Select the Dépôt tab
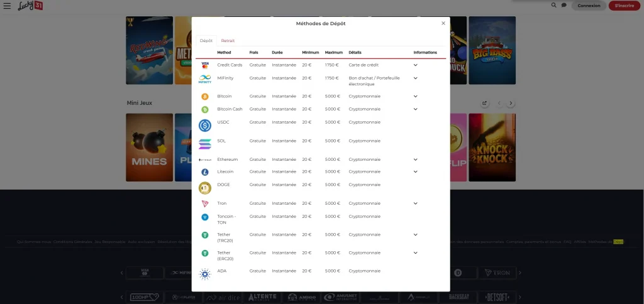Viewport: 644px width, 304px height. (206, 41)
